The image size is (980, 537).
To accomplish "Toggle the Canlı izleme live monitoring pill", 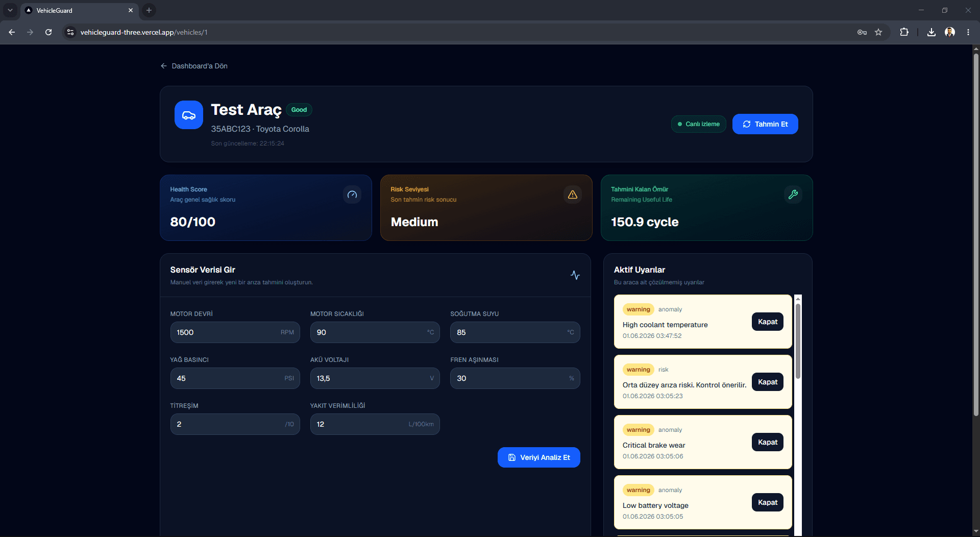I will coord(698,124).
